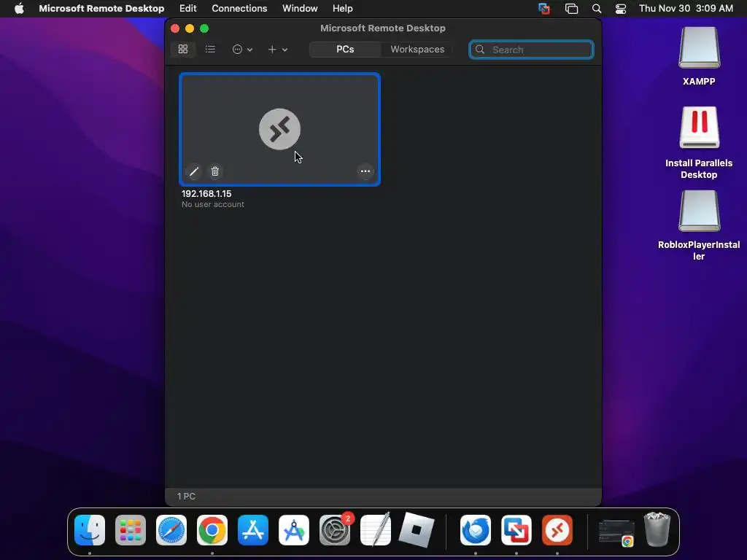747x560 pixels.
Task: Open System Preferences from the Dock
Action: (335, 530)
